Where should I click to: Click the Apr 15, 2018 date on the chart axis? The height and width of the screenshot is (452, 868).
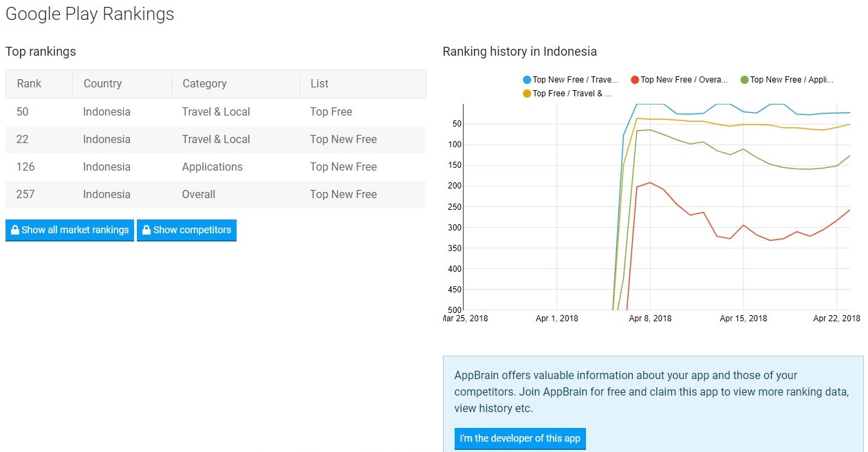click(x=744, y=319)
